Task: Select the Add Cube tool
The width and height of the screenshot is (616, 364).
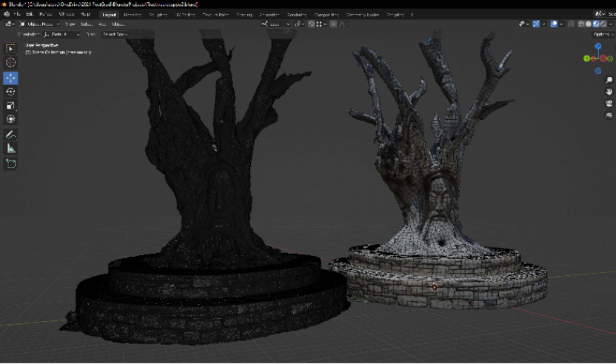Action: [x=10, y=164]
